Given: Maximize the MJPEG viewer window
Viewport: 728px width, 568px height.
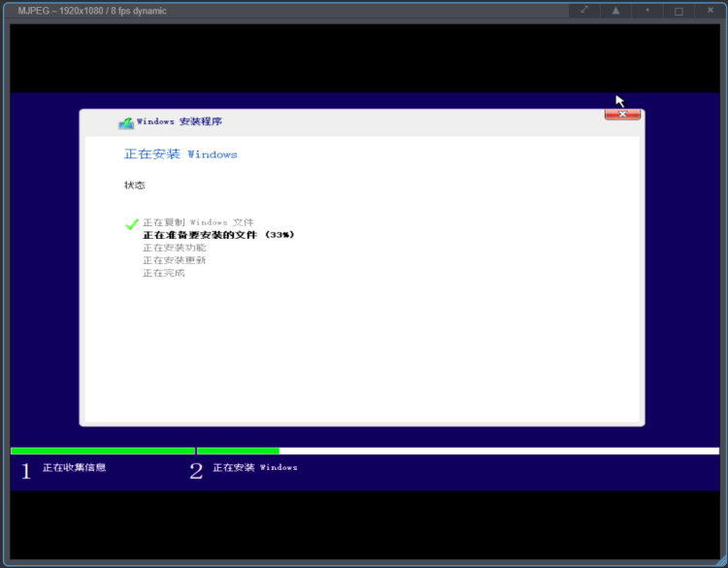Looking at the screenshot, I should (678, 11).
